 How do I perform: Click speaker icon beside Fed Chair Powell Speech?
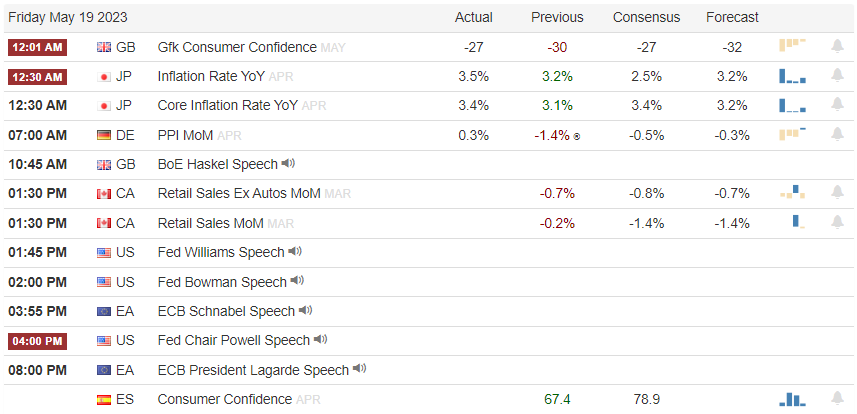click(x=320, y=340)
